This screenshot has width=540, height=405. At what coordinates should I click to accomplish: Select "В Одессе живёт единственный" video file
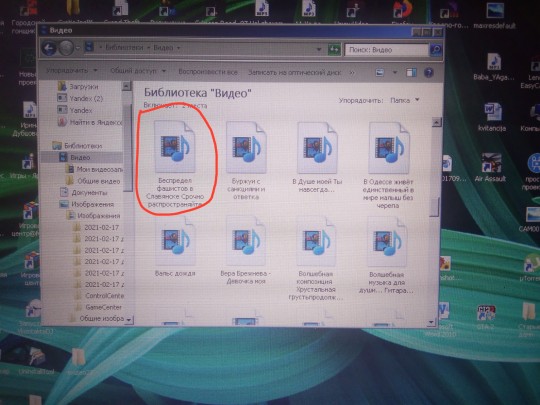click(x=388, y=165)
